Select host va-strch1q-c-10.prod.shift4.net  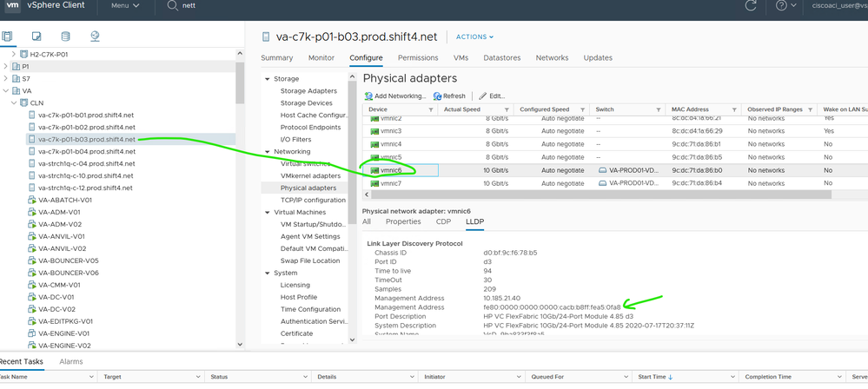tap(85, 176)
